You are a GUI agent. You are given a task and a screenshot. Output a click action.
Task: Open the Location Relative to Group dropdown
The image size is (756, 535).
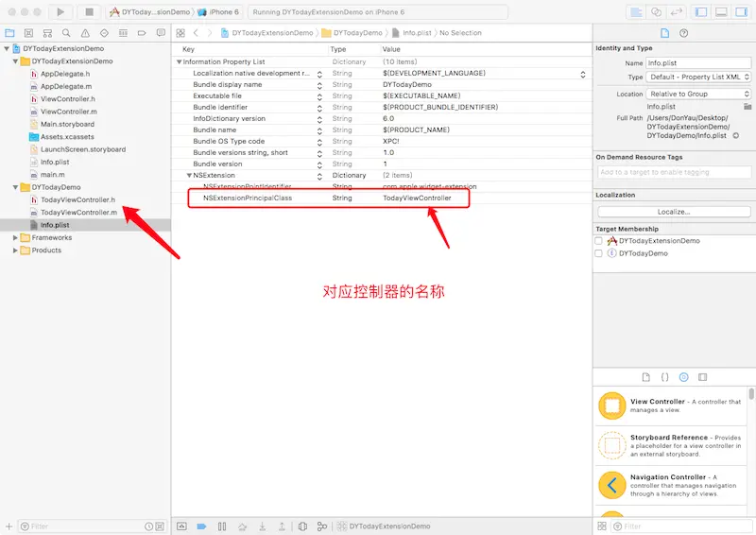coord(698,95)
